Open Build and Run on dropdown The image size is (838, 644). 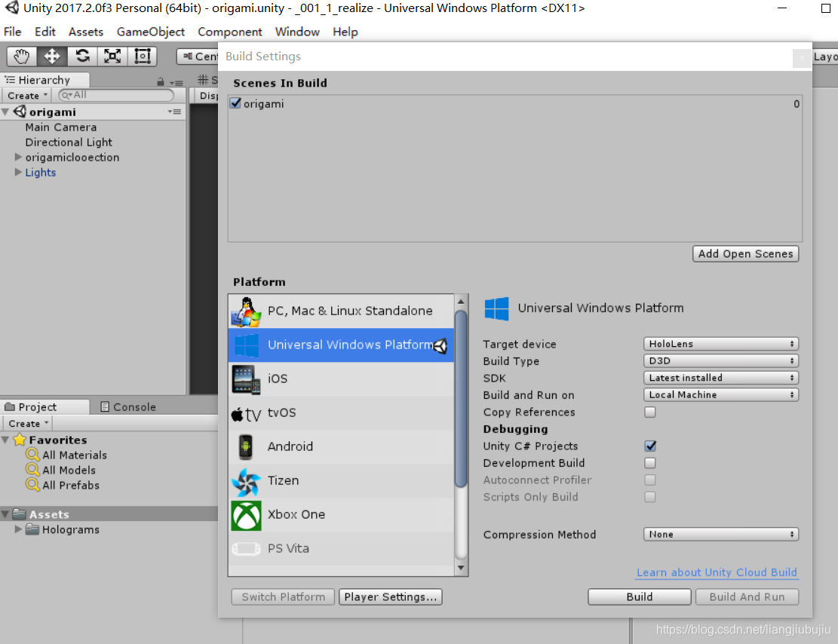coord(721,395)
